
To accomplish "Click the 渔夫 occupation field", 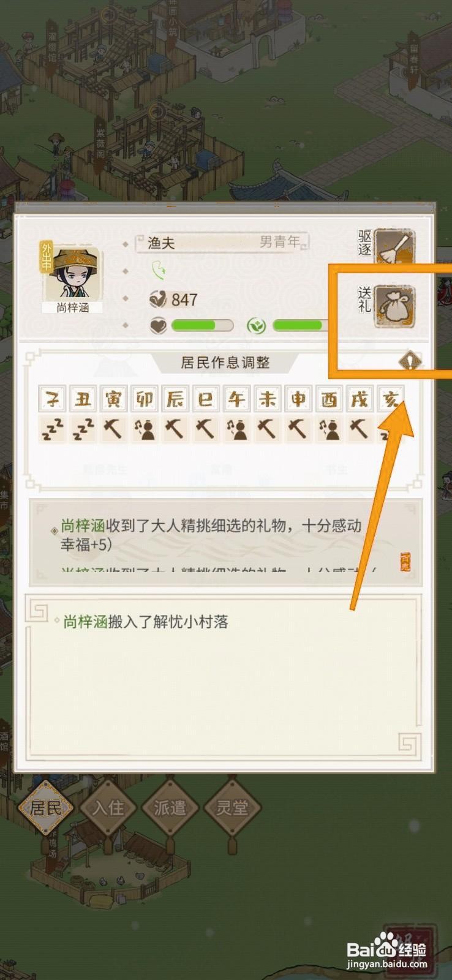I will 222,243.
